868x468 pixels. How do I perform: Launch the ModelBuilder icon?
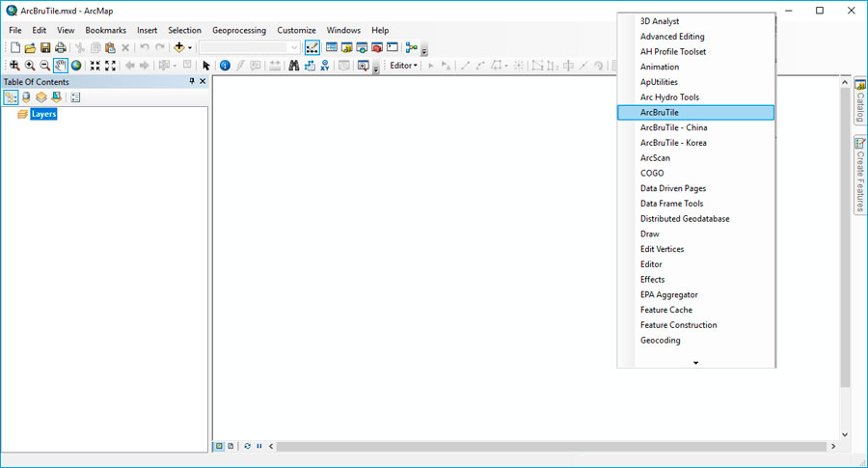coord(411,47)
